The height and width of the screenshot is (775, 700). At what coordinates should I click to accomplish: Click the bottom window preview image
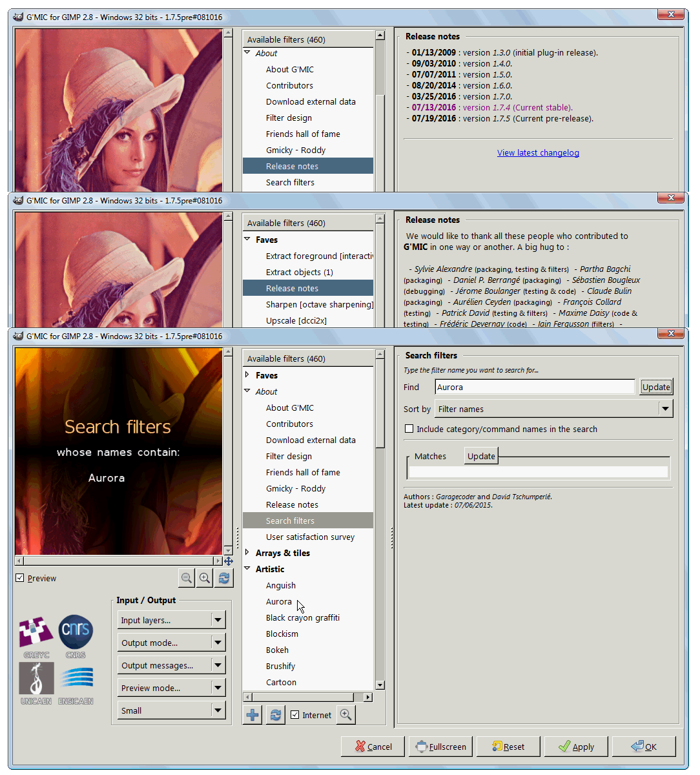click(118, 451)
